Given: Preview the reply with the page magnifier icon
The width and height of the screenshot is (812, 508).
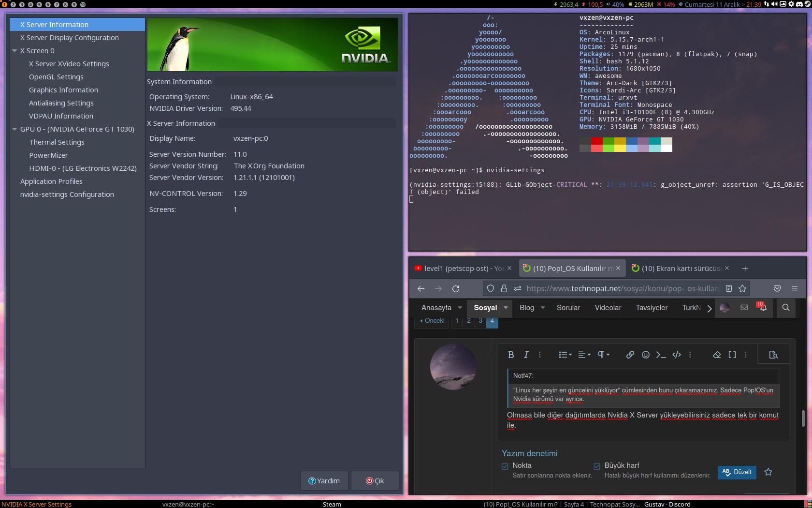Looking at the screenshot, I should click(x=773, y=355).
